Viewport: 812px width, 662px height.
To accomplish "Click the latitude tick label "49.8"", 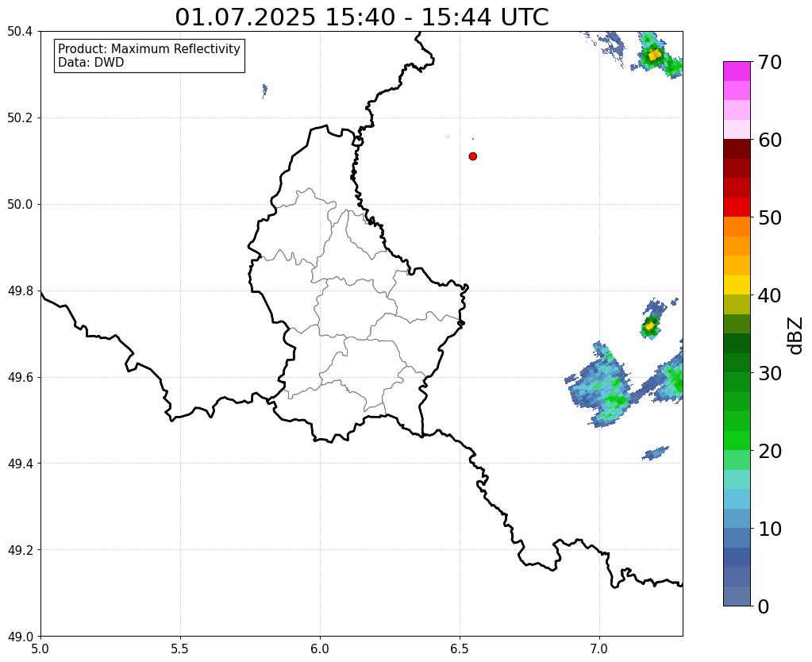I will (20, 291).
